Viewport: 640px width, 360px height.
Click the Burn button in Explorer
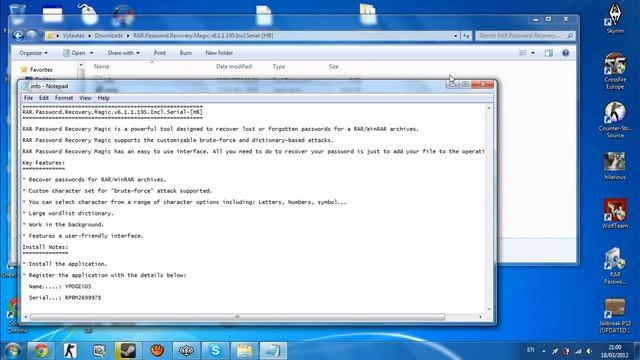coord(186,53)
